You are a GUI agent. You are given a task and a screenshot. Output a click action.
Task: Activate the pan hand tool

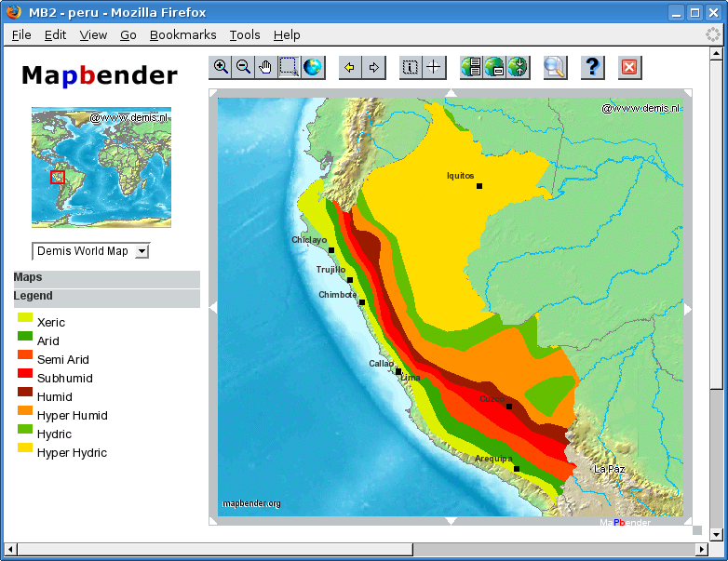[x=265, y=67]
